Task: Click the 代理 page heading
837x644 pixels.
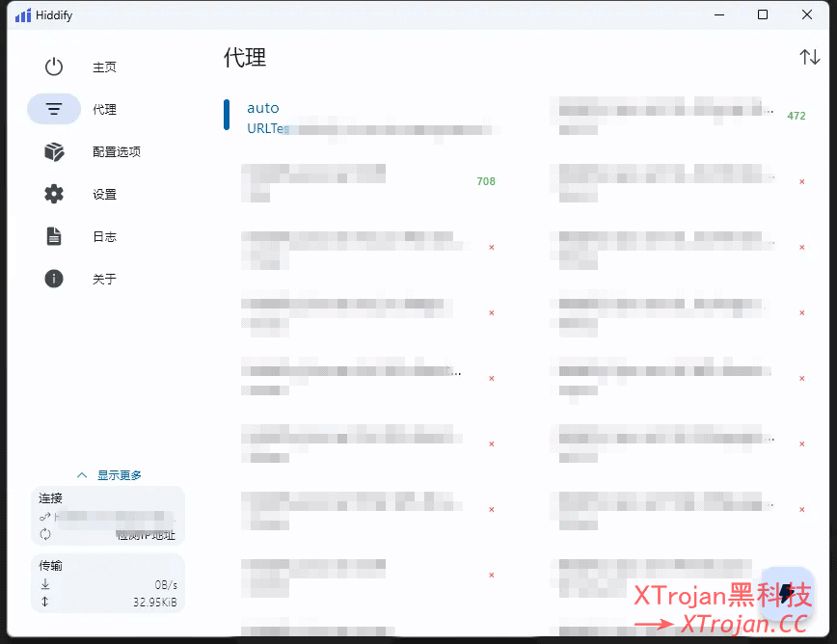Action: [245, 57]
